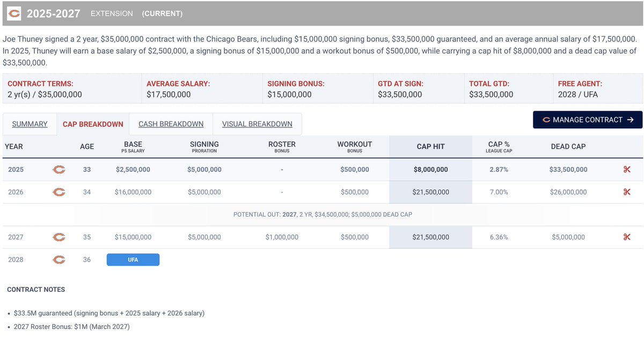Click the Average Salary $17,500,000 box
644x338 pixels.
coord(202,89)
